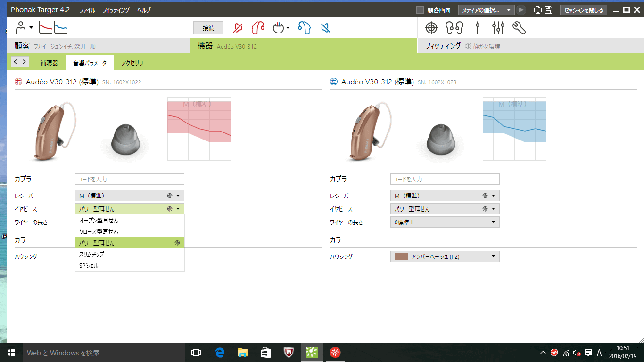Click the red round app icon on taskbar

click(335, 353)
